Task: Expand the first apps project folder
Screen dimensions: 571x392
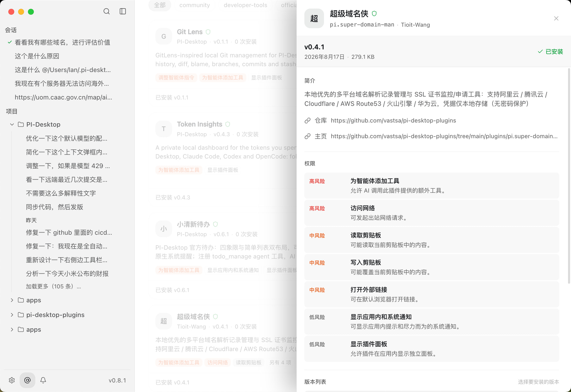Action: point(12,300)
